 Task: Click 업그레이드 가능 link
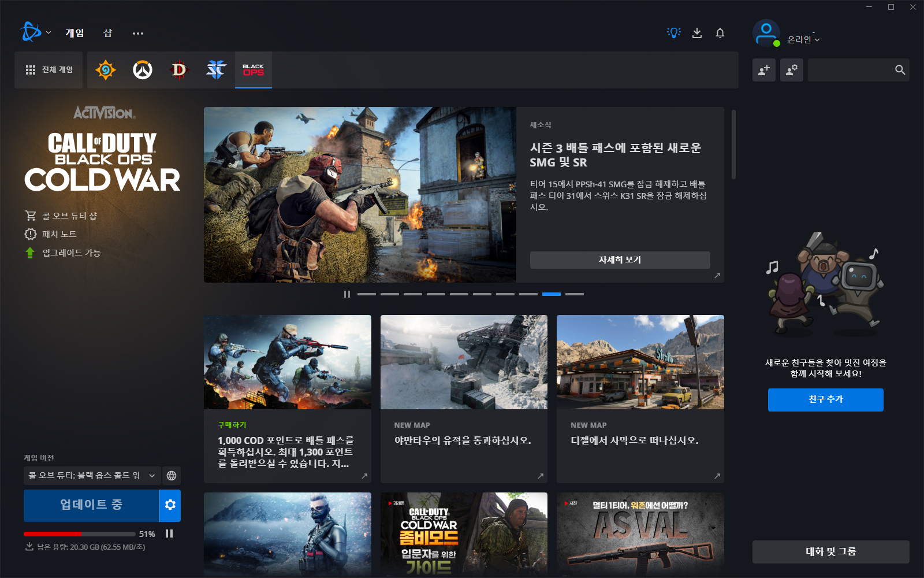(71, 253)
